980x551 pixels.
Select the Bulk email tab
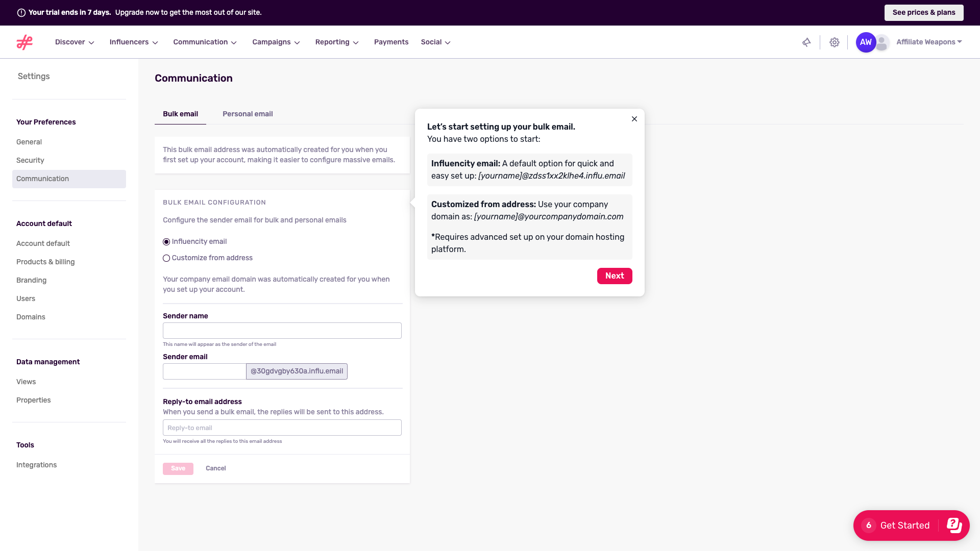pyautogui.click(x=180, y=114)
